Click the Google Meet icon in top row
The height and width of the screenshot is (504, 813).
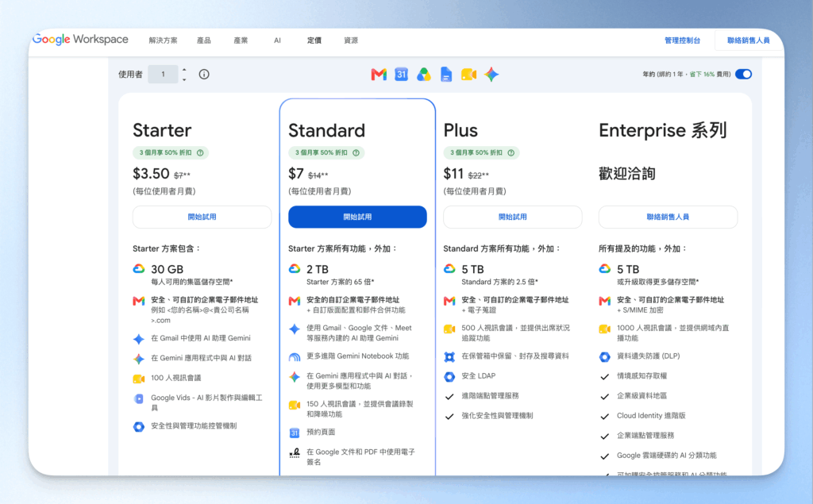(x=468, y=75)
